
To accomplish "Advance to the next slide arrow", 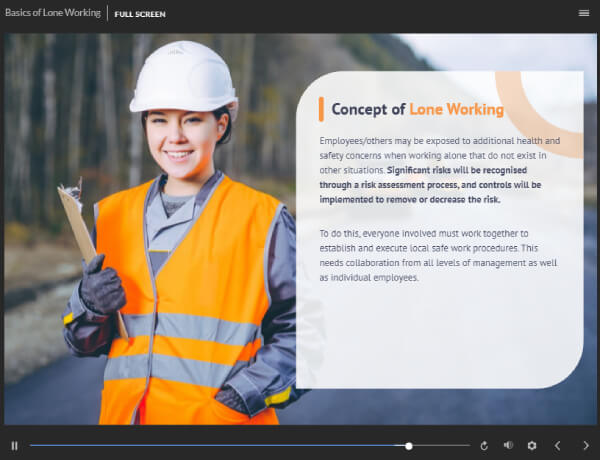I will [586, 445].
